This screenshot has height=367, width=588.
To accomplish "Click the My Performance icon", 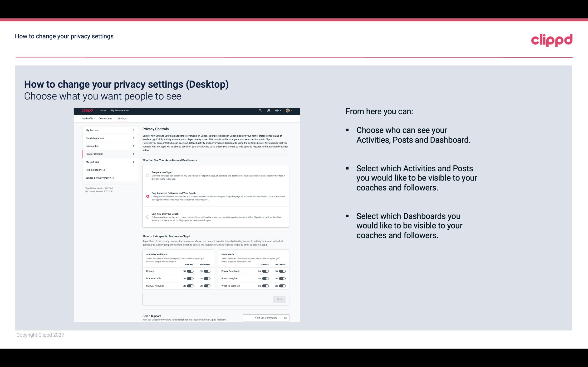I will [x=120, y=110].
